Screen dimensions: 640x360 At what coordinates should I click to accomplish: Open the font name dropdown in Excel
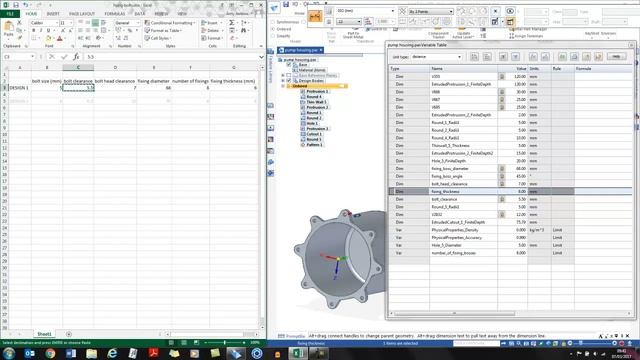(x=56, y=23)
